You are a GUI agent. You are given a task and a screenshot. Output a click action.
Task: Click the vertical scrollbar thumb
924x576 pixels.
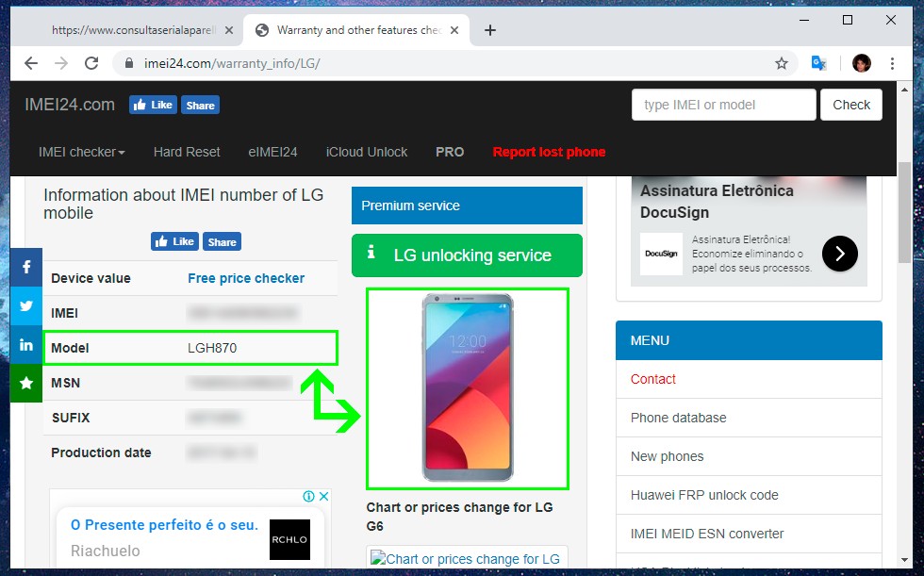pyautogui.click(x=904, y=211)
